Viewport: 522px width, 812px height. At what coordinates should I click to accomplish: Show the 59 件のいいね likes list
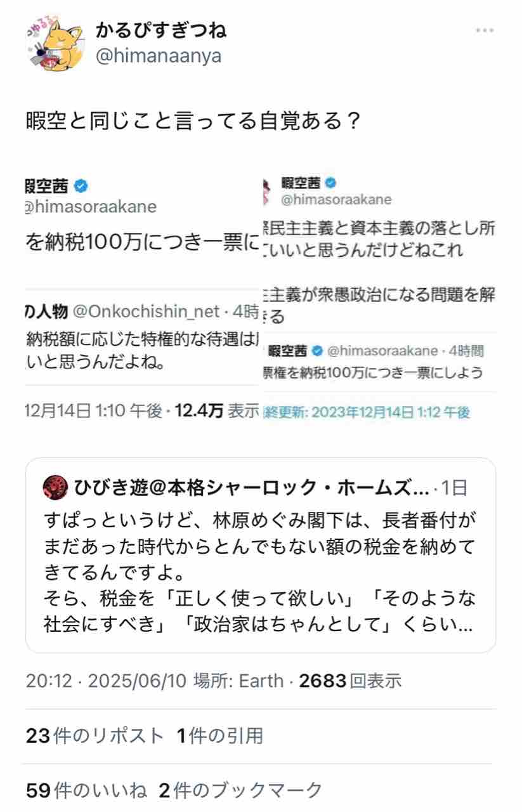coord(87,790)
